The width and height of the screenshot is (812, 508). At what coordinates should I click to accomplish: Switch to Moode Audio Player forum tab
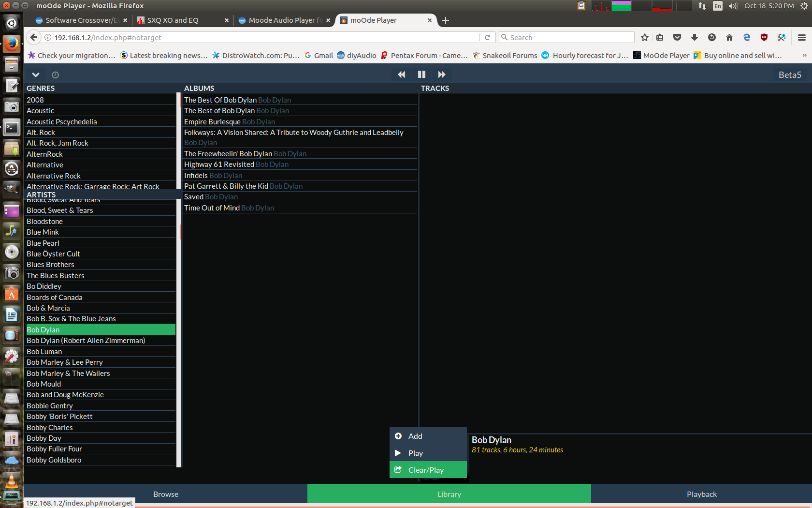285,20
